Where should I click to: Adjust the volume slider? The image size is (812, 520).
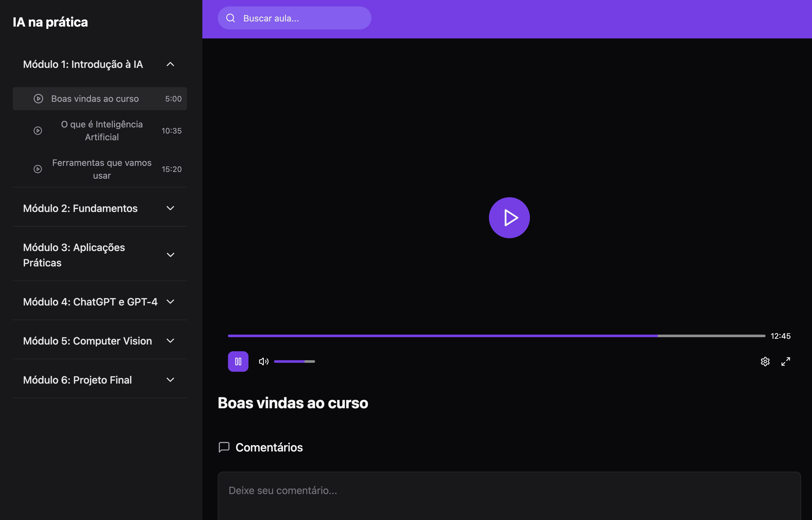point(294,361)
